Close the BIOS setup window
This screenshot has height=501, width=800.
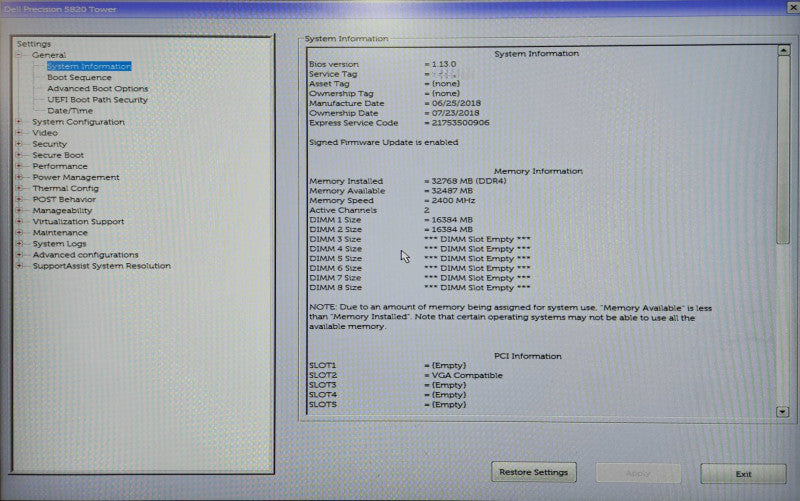click(x=793, y=7)
